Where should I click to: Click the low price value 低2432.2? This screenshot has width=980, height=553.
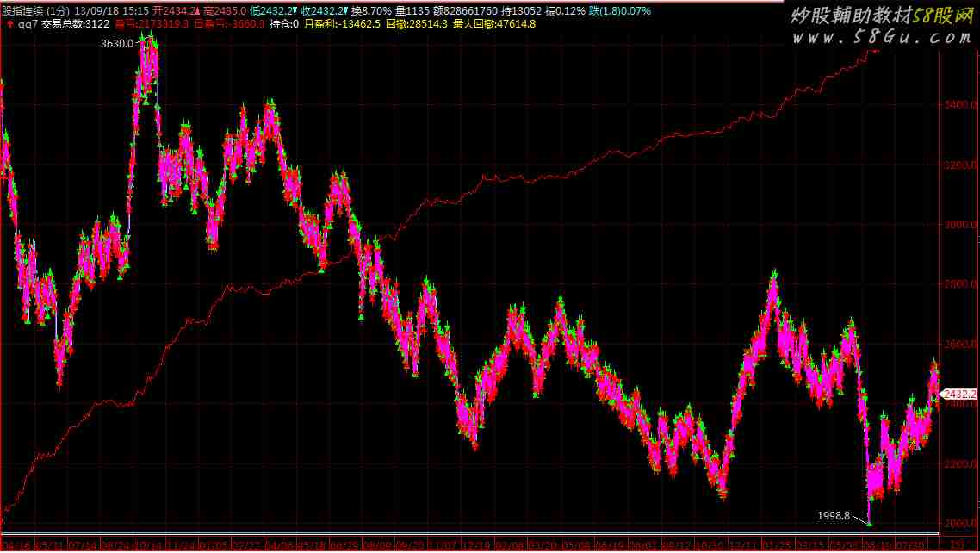pyautogui.click(x=273, y=11)
